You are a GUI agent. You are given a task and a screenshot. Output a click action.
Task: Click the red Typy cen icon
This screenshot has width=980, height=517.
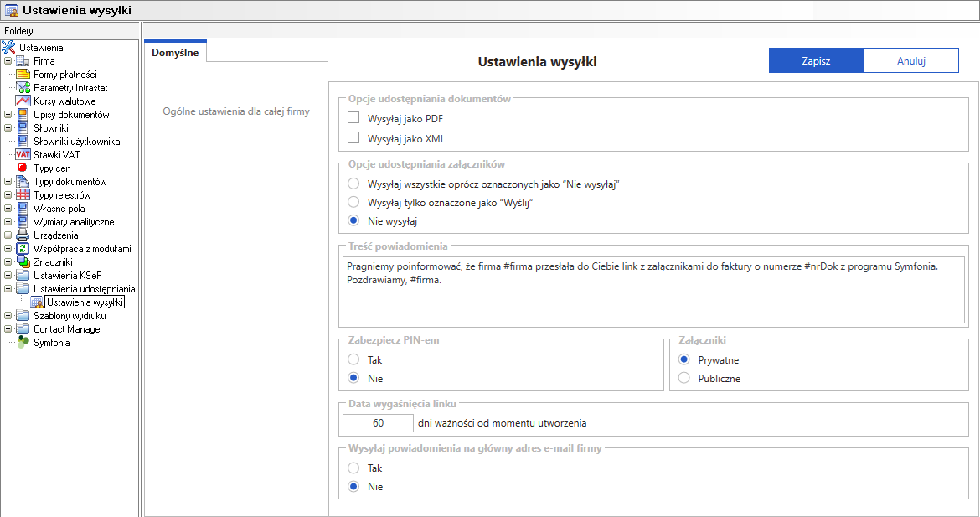coord(23,168)
